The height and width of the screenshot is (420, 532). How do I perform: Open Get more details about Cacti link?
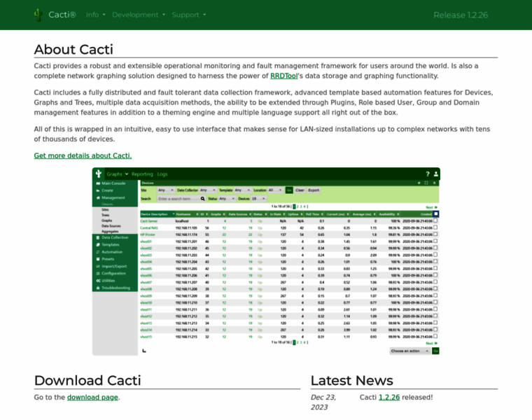83,155
